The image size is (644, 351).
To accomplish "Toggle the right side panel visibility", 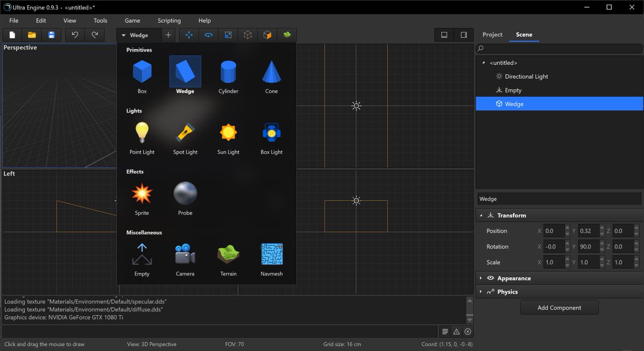I will (x=464, y=35).
